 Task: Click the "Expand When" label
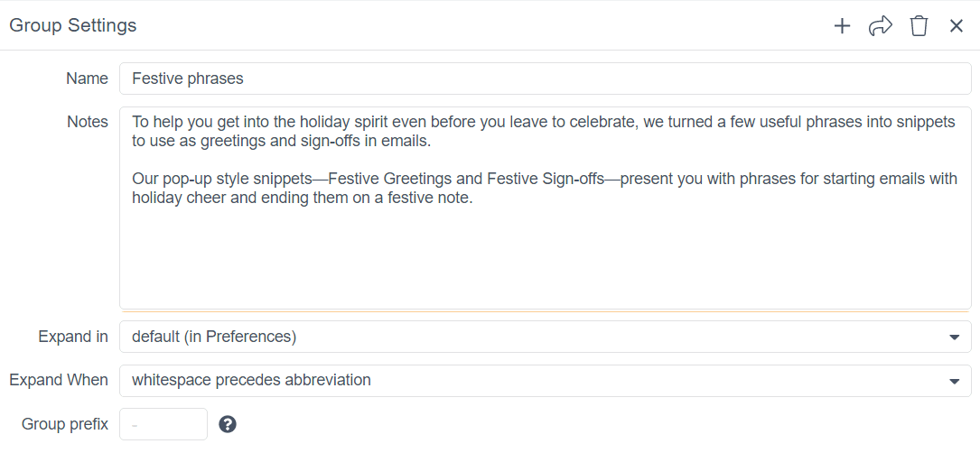(59, 380)
